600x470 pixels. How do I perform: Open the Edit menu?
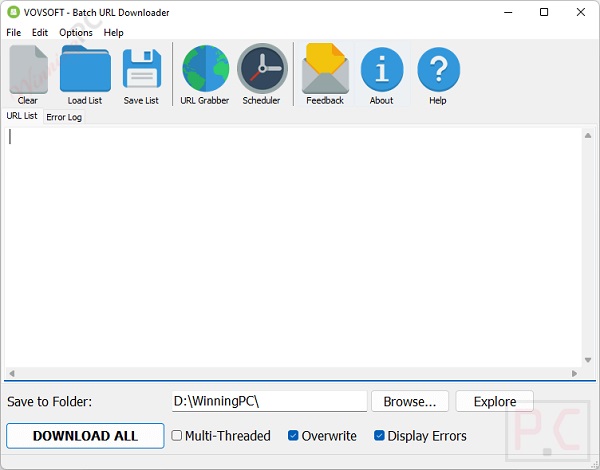tap(40, 33)
